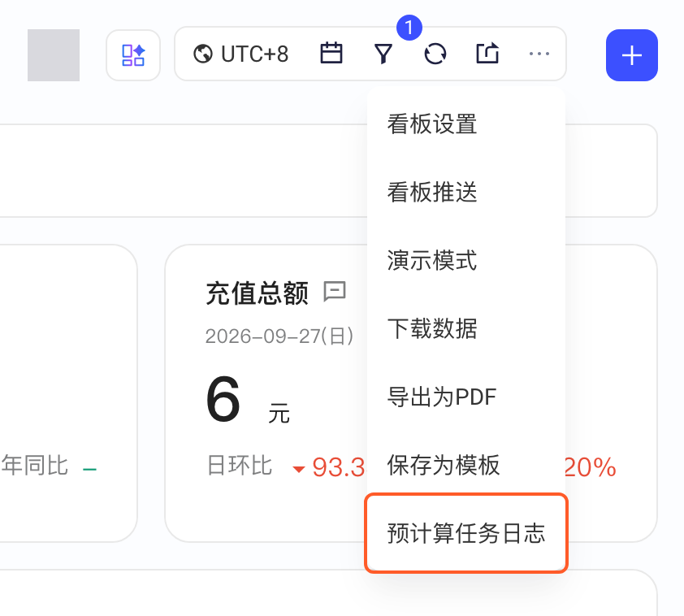Click the 年同比 label
Image resolution: width=684 pixels, height=616 pixels.
click(x=35, y=466)
